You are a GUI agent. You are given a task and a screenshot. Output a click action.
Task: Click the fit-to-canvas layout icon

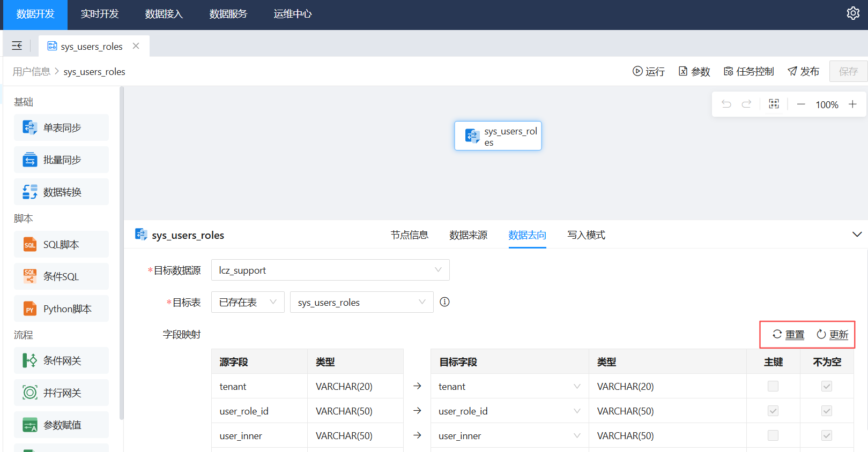[x=774, y=104]
